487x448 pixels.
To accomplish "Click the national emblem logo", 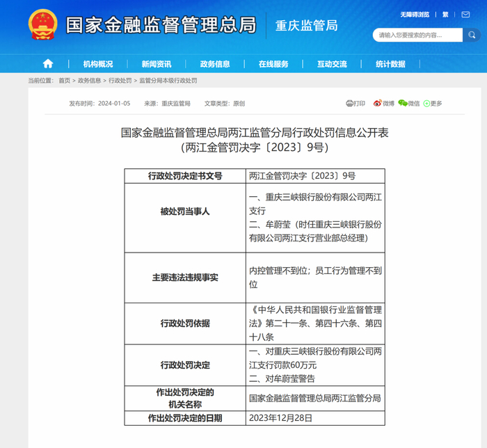I will coord(42,24).
